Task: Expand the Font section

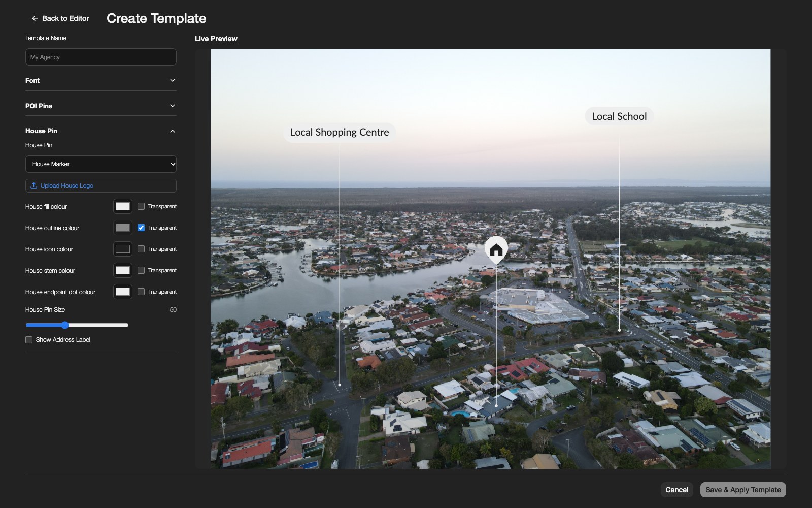Action: point(101,80)
